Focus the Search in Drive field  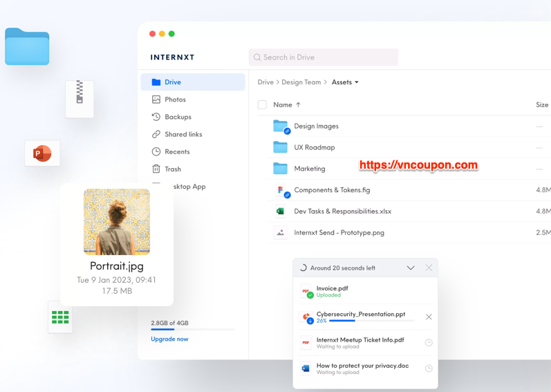click(324, 57)
